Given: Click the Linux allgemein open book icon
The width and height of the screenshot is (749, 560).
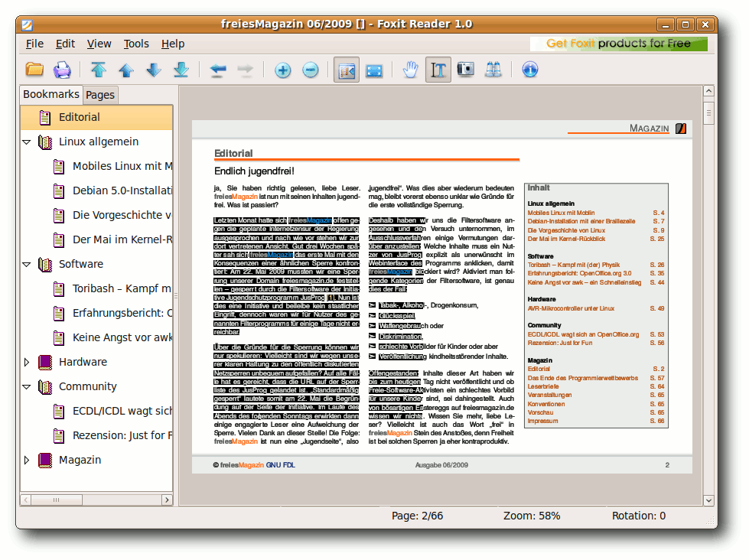Looking at the screenshot, I should coord(45,142).
